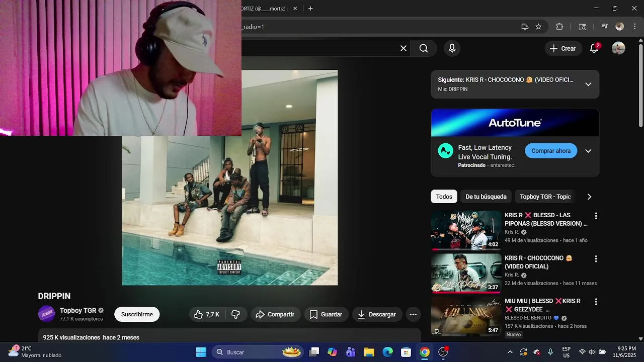Open Microsoft Store from the taskbar
Viewport: 644px width, 362px height.
406,352
